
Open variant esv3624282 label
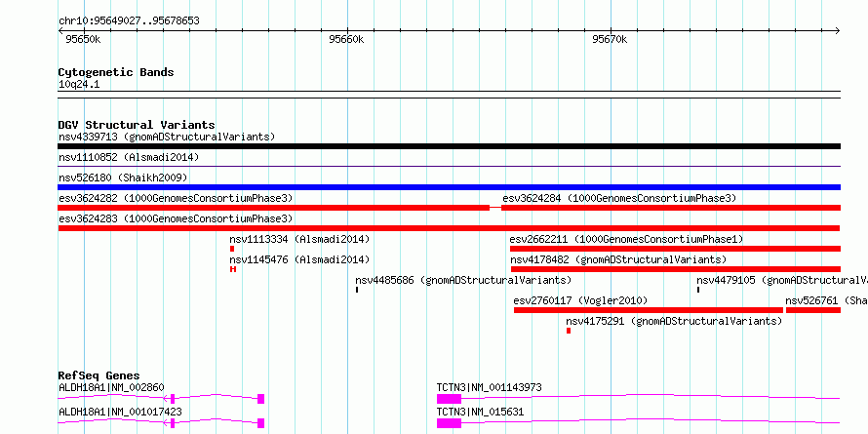pos(176,198)
